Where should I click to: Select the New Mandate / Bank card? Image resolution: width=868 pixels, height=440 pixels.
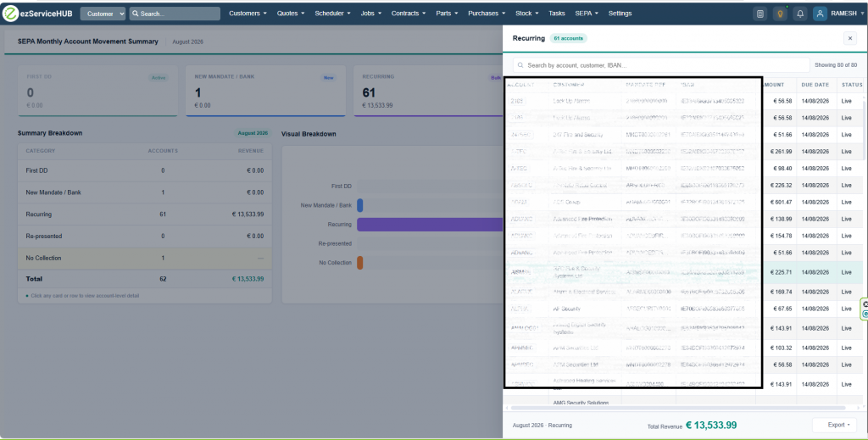click(x=265, y=91)
